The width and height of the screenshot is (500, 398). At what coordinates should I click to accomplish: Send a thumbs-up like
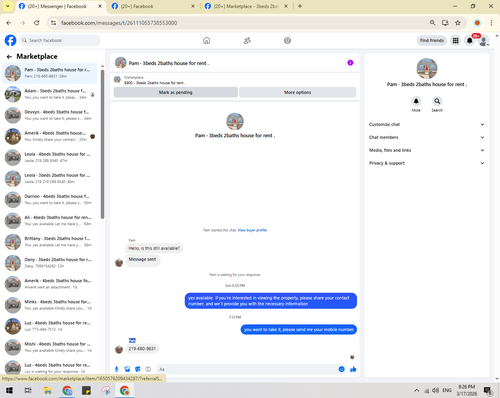pyautogui.click(x=353, y=369)
